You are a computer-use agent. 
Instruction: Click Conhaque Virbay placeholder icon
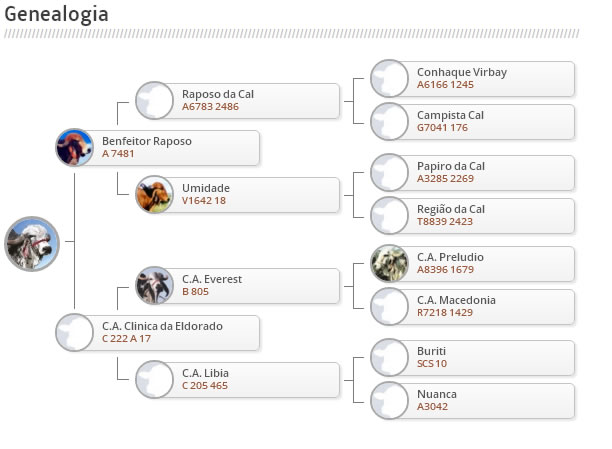click(389, 79)
